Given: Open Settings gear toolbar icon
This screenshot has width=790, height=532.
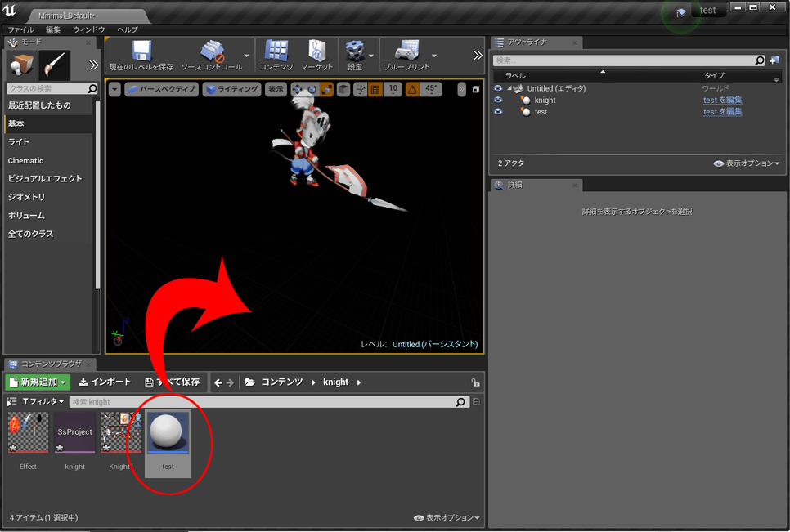Looking at the screenshot, I should point(355,51).
